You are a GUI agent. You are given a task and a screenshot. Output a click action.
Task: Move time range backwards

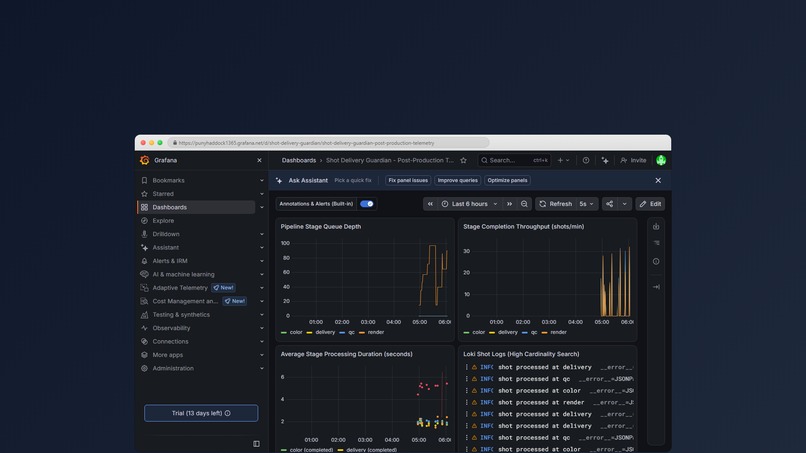click(x=430, y=204)
